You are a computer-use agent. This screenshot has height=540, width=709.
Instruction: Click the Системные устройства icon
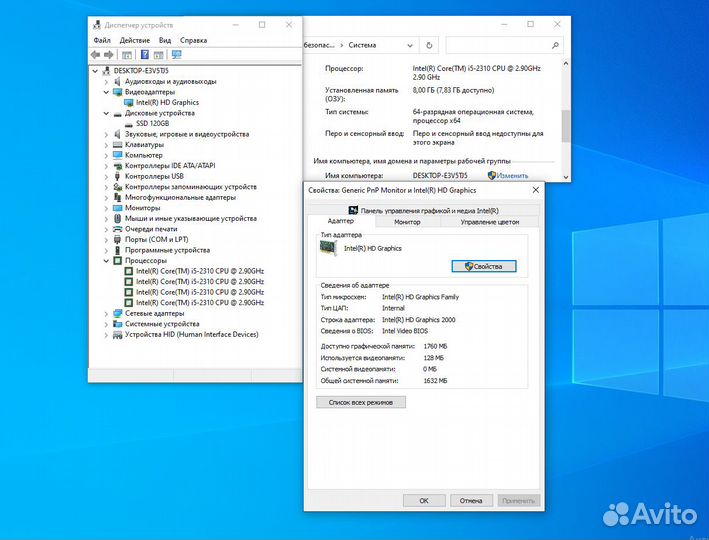pos(118,324)
